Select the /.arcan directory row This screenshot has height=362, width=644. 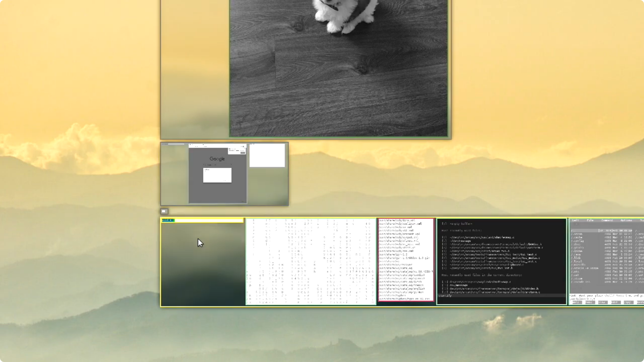[602, 234]
